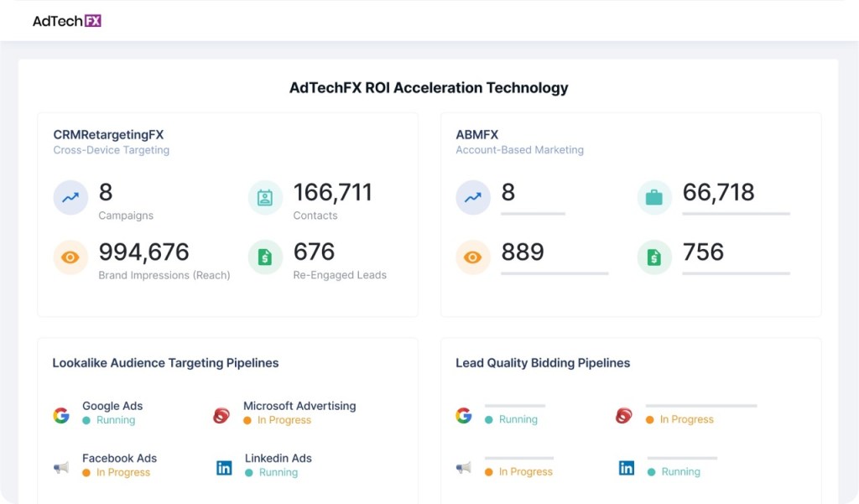The width and height of the screenshot is (859, 504).
Task: Click the Google icon in Lead Quality Bidding
Action: tap(464, 415)
